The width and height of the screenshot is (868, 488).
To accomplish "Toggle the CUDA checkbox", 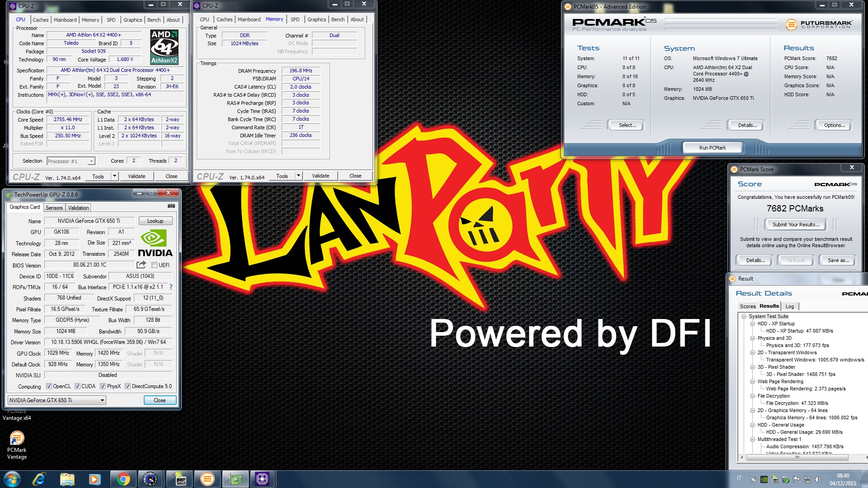I will (77, 386).
